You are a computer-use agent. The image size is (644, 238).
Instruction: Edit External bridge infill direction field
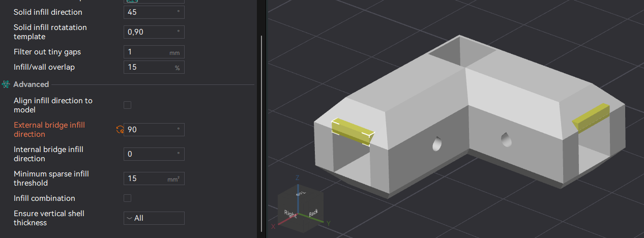click(154, 130)
